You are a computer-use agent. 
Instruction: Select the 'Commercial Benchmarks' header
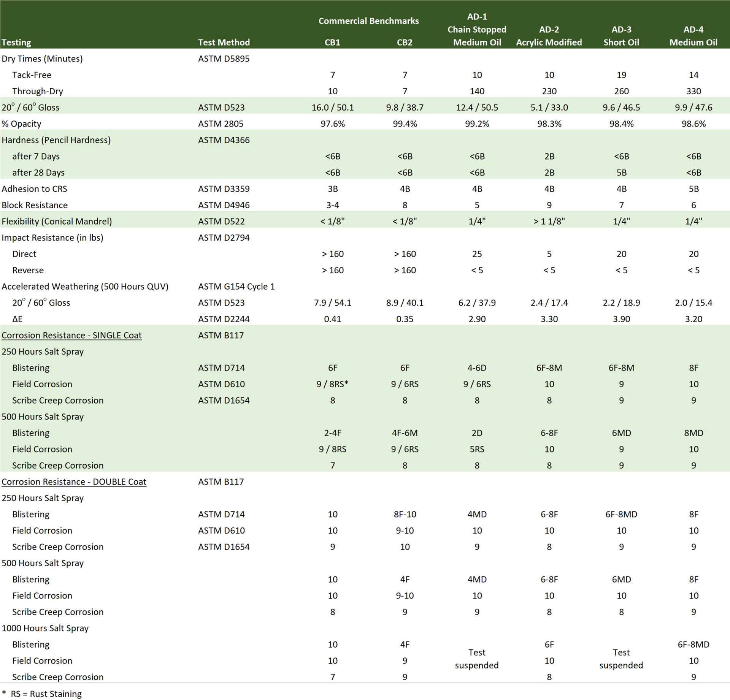coord(368,21)
